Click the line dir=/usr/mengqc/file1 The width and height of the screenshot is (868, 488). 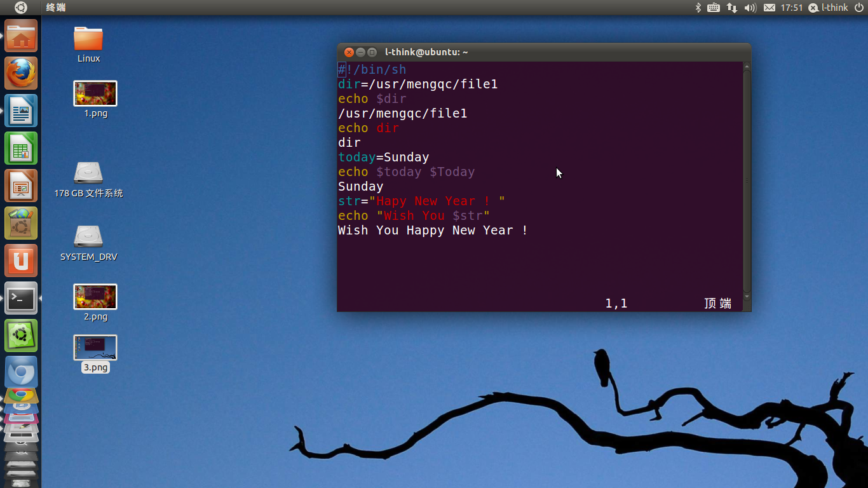tap(417, 84)
